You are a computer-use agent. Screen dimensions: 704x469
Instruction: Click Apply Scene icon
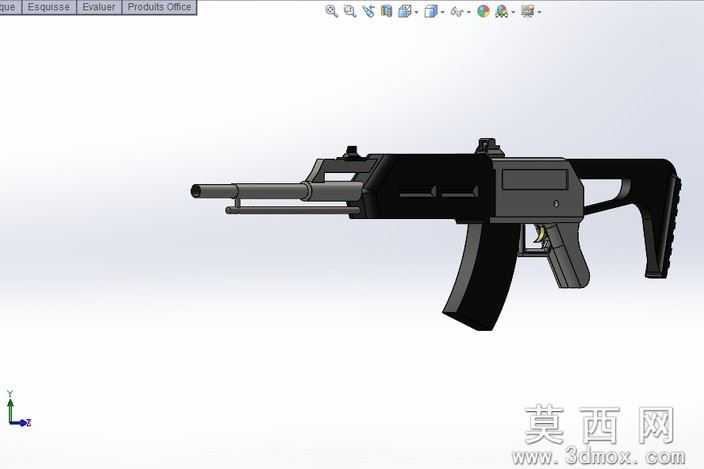502,11
